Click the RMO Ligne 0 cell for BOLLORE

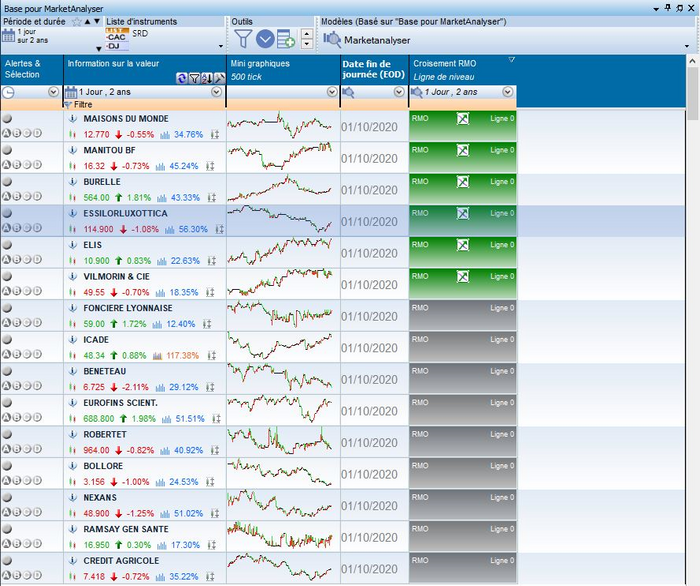(462, 473)
